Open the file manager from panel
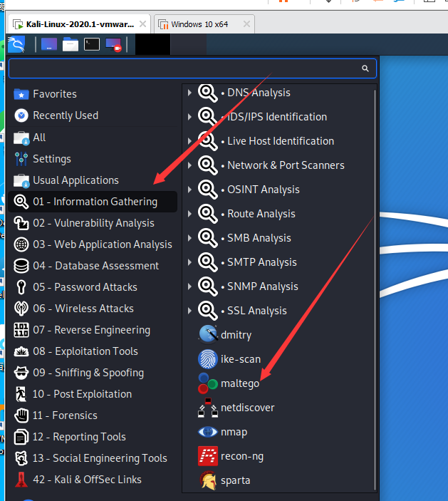 [x=71, y=44]
